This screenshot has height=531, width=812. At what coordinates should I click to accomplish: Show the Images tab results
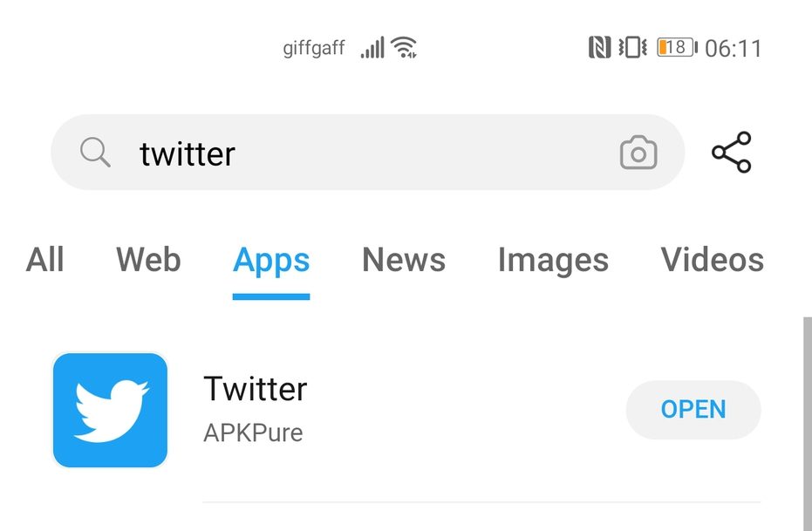pyautogui.click(x=553, y=260)
